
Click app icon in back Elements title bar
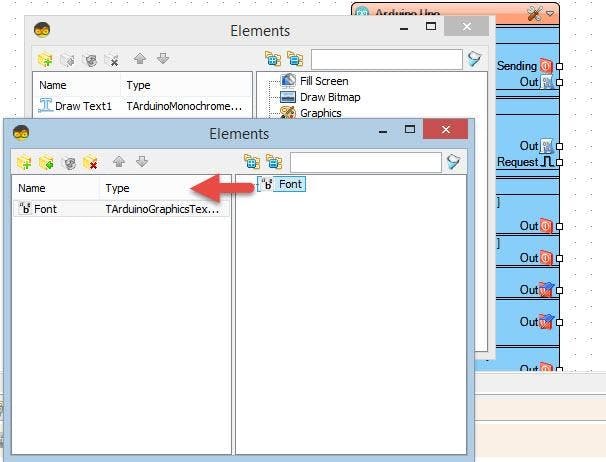click(x=42, y=30)
